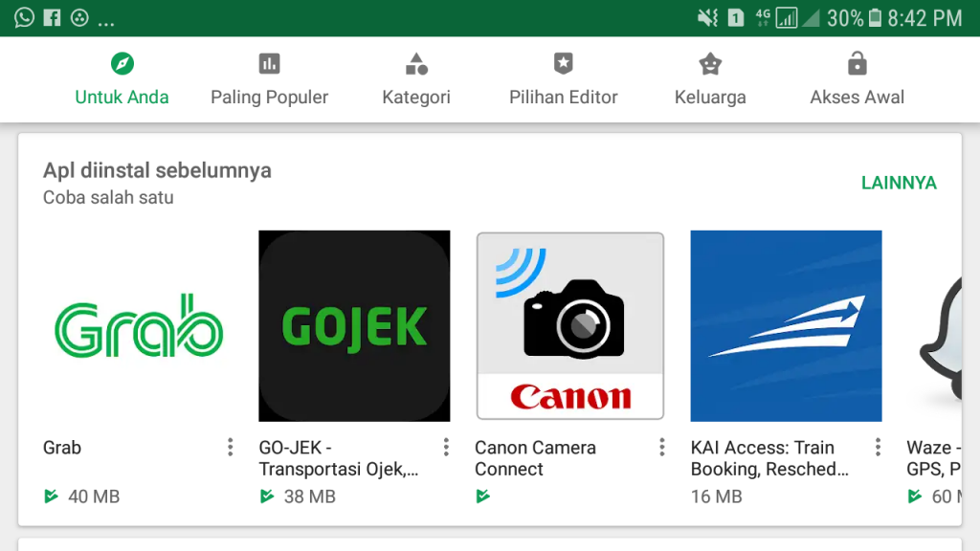The height and width of the screenshot is (551, 980).
Task: Tap the star badge icon above Pilihan Editor
Action: click(563, 64)
